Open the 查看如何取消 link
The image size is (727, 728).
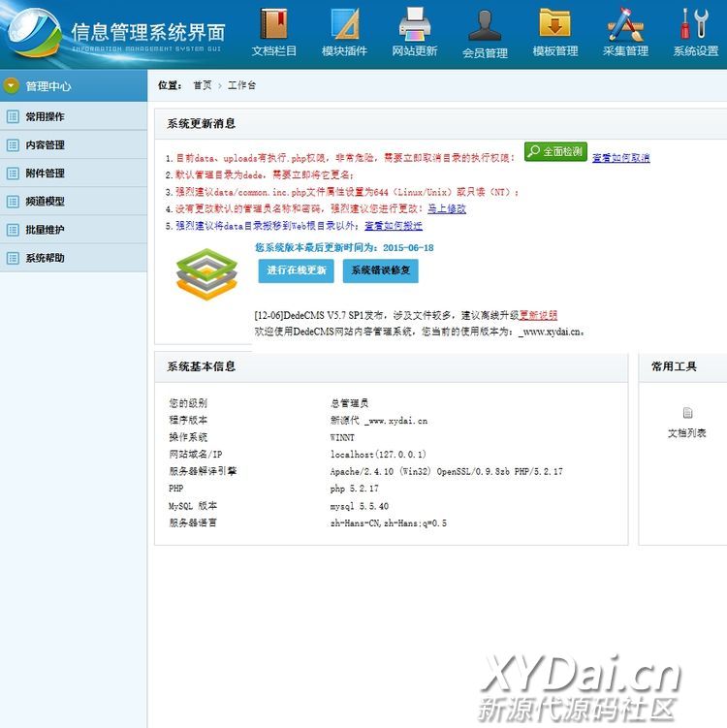click(x=620, y=158)
